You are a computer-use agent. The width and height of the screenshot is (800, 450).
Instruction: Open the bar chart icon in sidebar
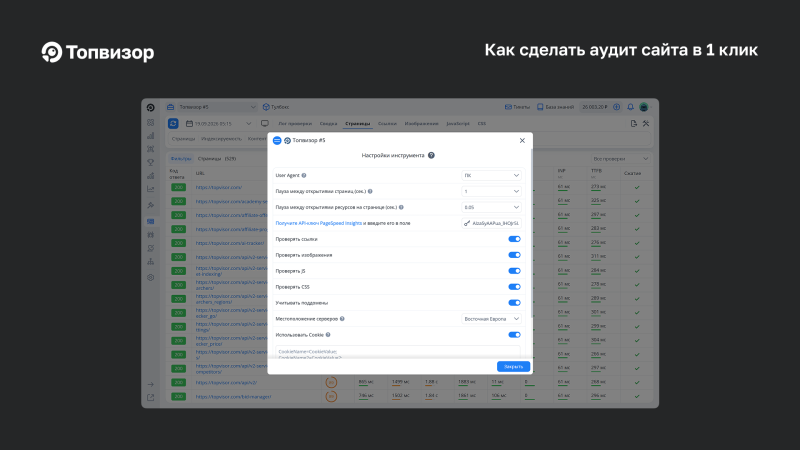click(151, 136)
